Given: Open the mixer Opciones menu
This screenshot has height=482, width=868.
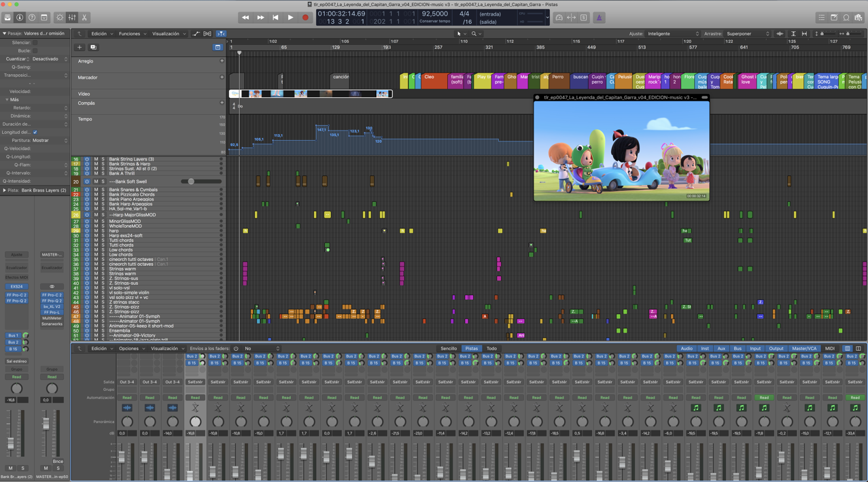Looking at the screenshot, I should [131, 349].
